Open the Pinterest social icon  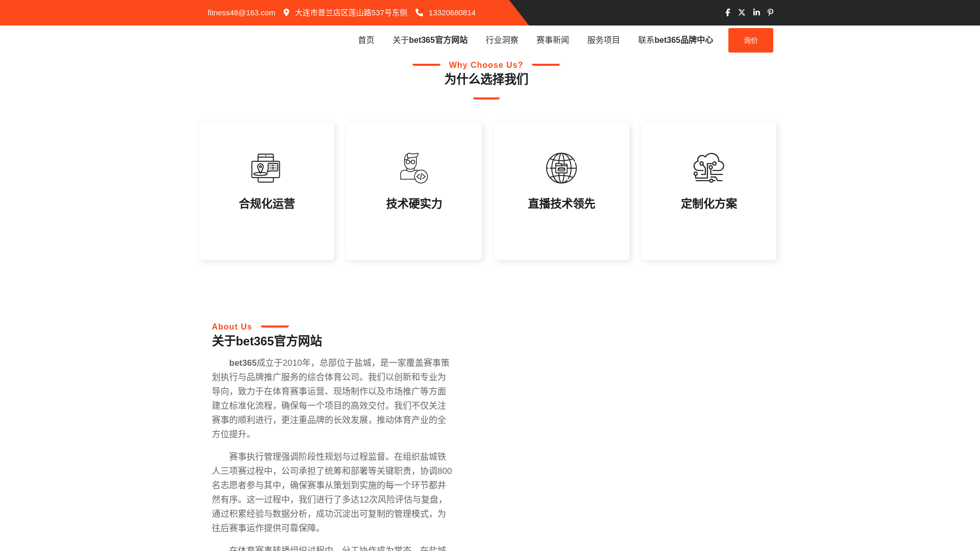(770, 13)
